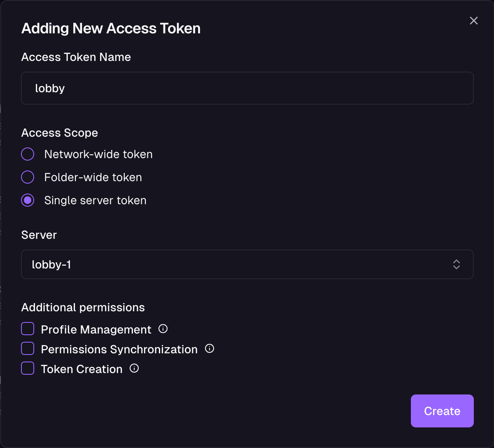494x448 pixels.
Task: Choose the Folder-wide token option
Action: 27,177
